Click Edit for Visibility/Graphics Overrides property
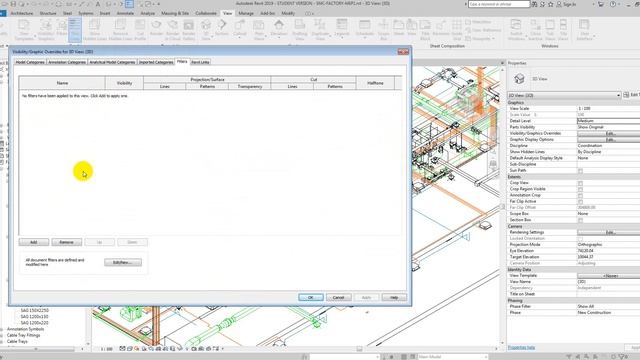The height and width of the screenshot is (360, 640). point(609,133)
